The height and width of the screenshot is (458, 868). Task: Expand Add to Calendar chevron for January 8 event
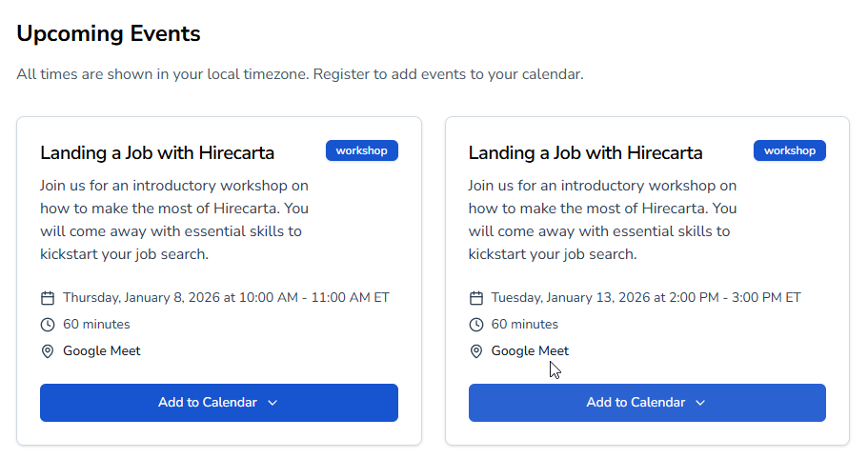point(273,403)
